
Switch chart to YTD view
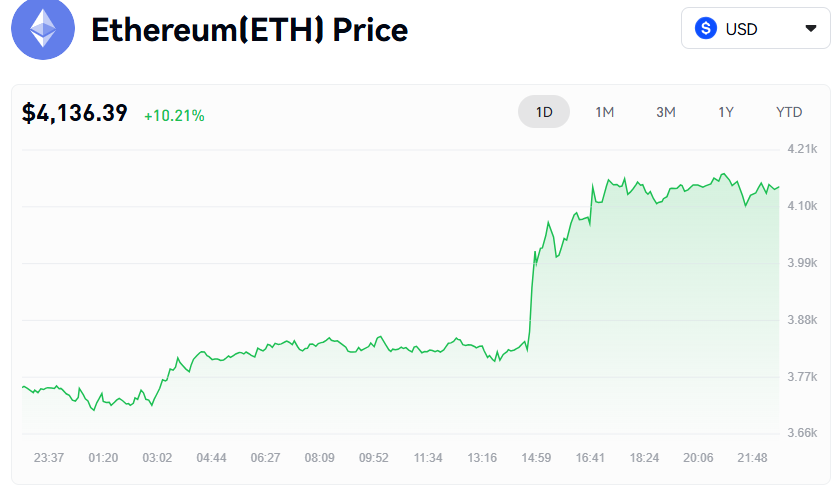tap(789, 112)
